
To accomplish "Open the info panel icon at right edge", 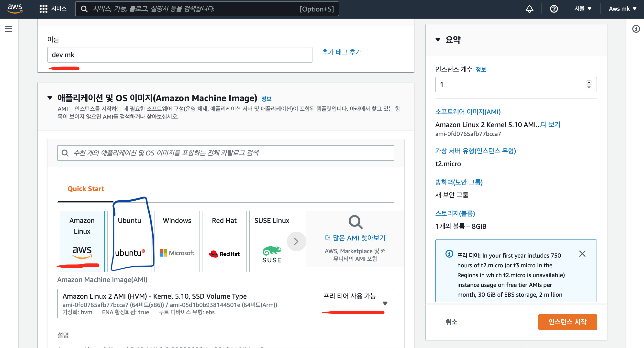I will [636, 29].
